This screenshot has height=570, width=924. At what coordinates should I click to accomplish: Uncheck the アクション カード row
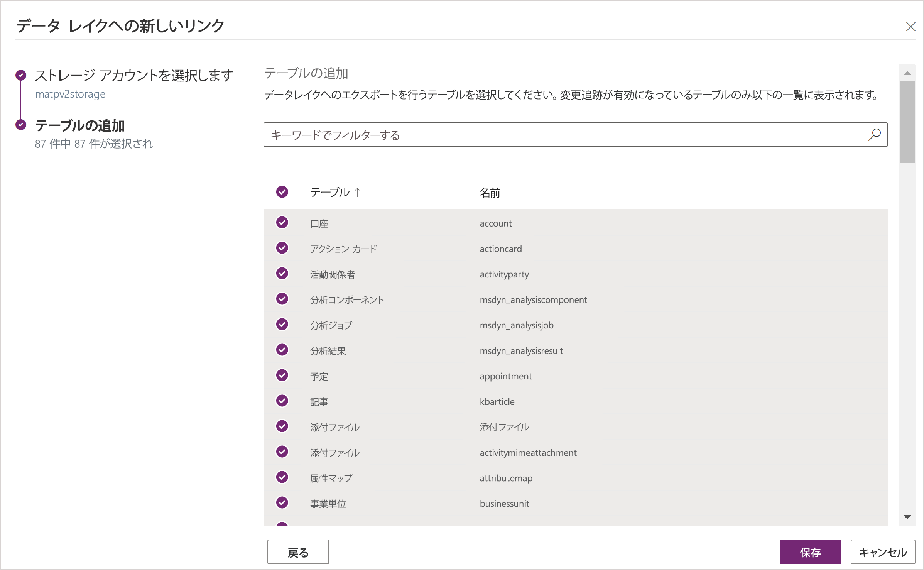282,248
